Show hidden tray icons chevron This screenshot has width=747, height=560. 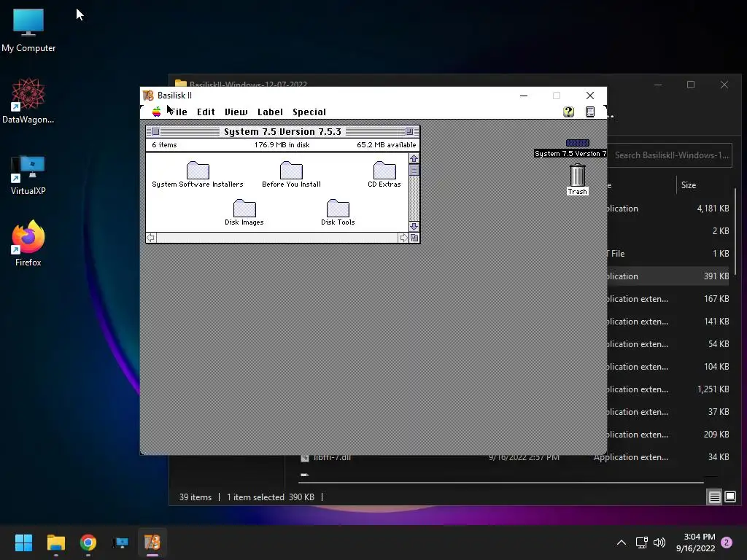coord(622,542)
